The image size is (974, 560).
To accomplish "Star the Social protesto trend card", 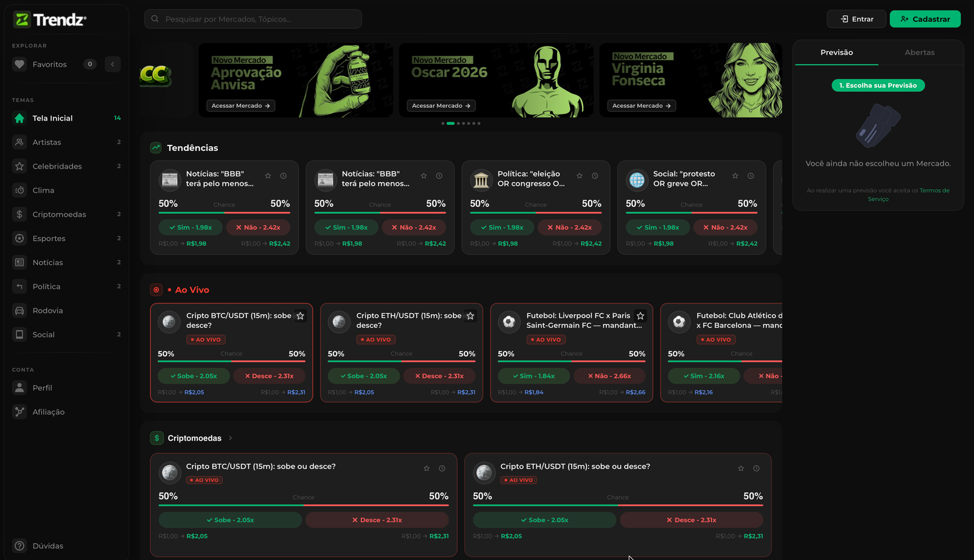I will (x=735, y=176).
